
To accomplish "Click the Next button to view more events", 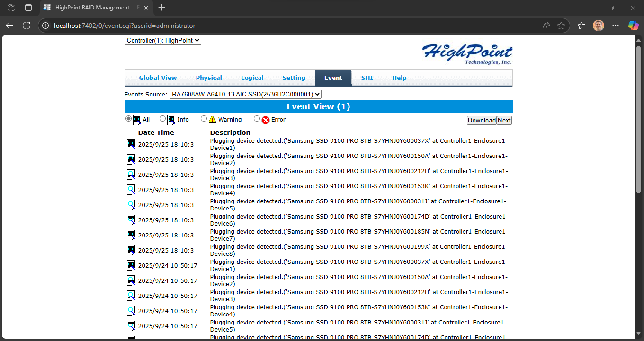I will [x=504, y=120].
